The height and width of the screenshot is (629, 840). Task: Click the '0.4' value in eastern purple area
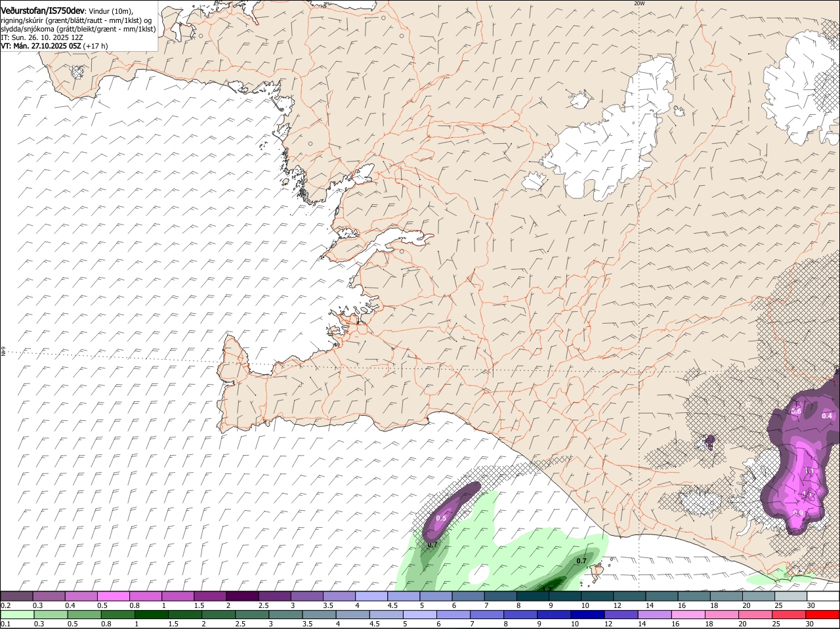(x=827, y=416)
